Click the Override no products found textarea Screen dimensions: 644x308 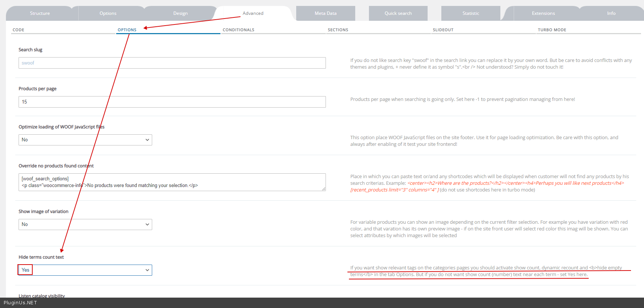(x=172, y=182)
